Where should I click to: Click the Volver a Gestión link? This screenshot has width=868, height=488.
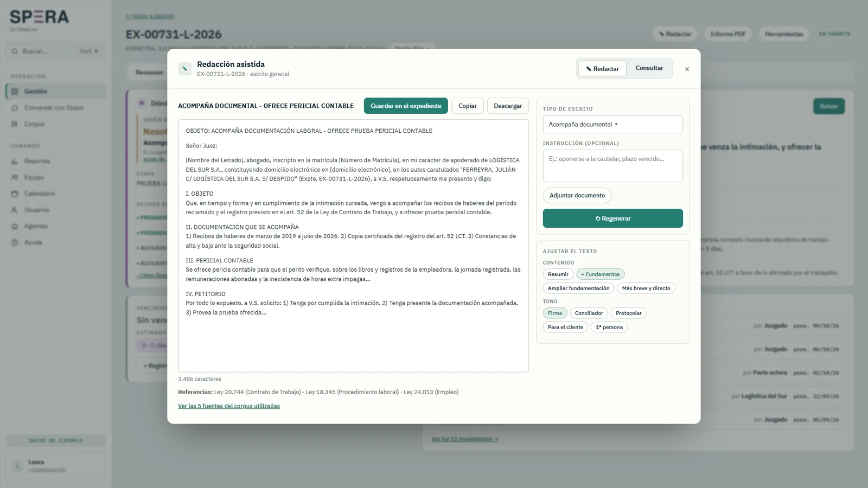coord(150,16)
